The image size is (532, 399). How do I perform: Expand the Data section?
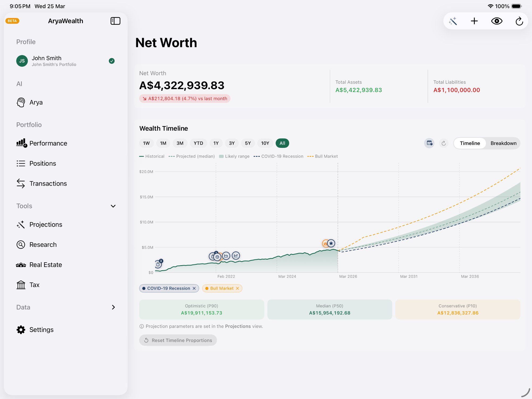click(x=113, y=307)
